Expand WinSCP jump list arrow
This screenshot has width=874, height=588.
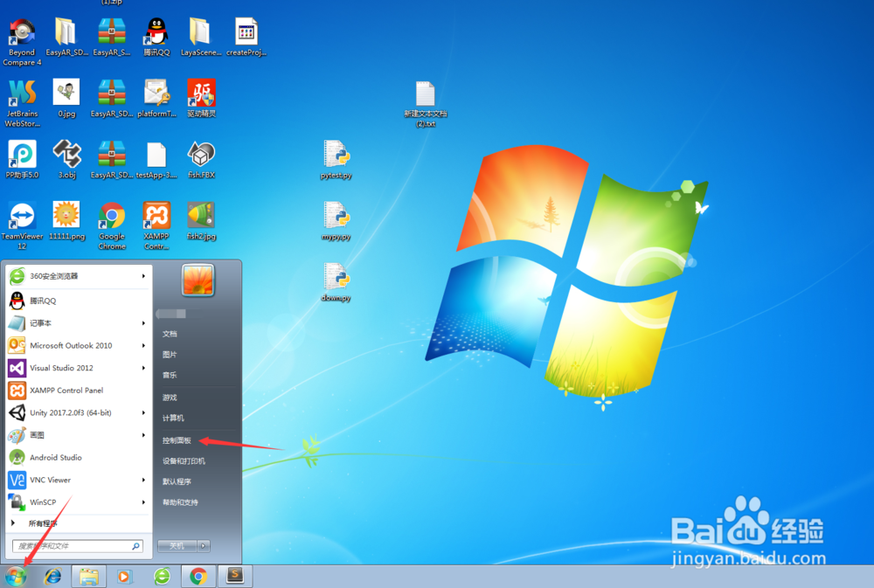coord(143,502)
